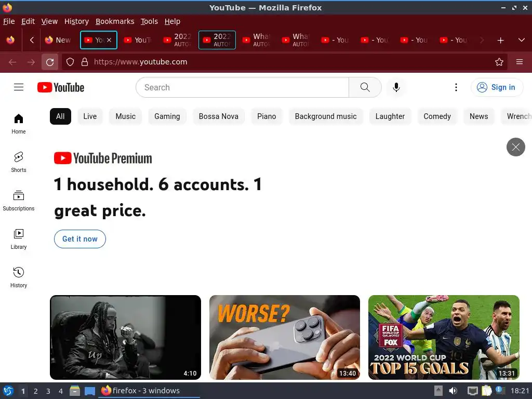Image resolution: width=532 pixels, height=399 pixels.
Task: Open Firefox application hamburger menu
Action: click(x=519, y=62)
